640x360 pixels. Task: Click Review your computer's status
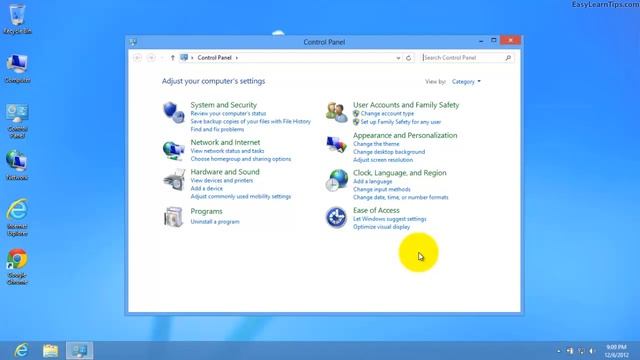[228, 113]
